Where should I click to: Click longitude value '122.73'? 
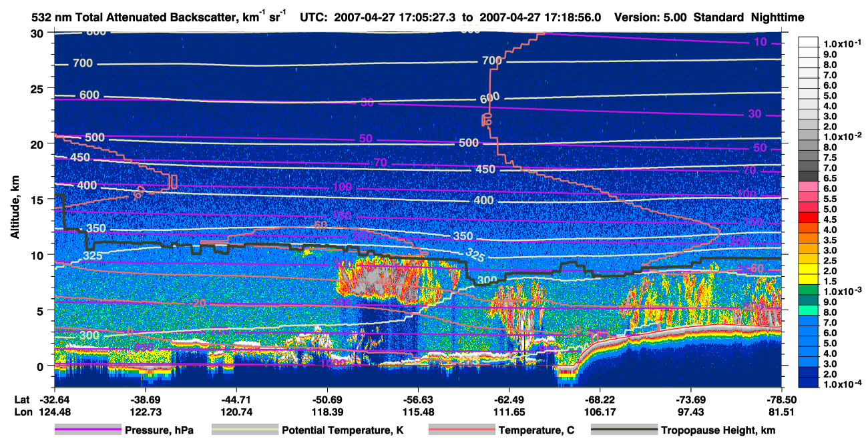click(145, 412)
